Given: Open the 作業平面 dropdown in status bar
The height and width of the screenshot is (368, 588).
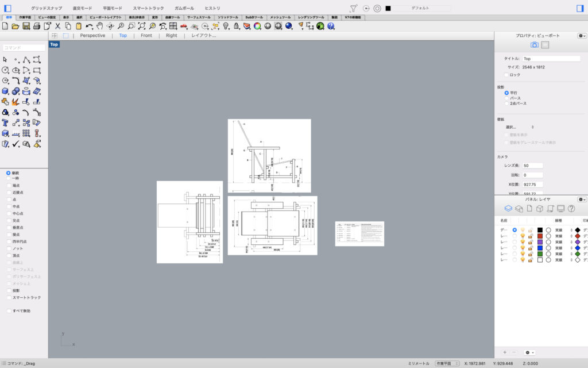Looking at the screenshot, I should click(447, 363).
